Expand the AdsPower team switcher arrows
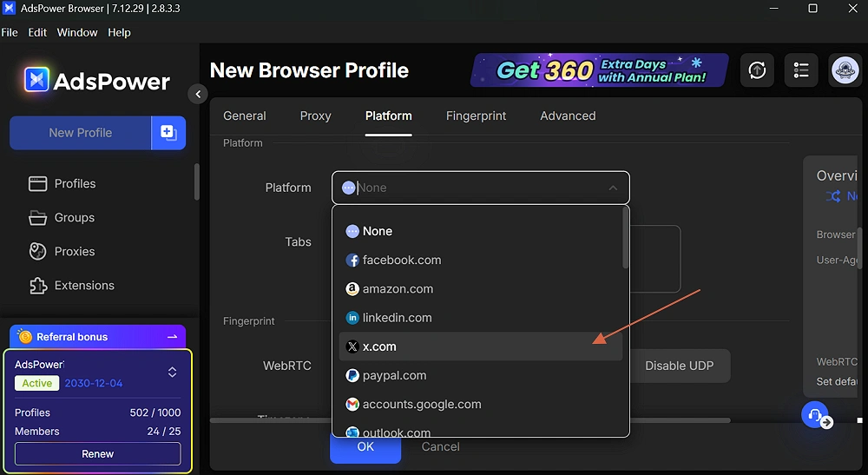 pos(172,372)
